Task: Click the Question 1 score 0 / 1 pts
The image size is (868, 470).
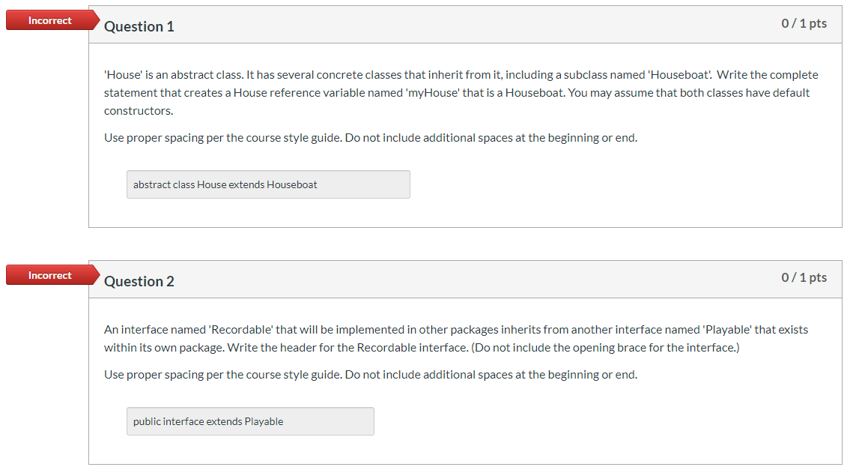Action: pos(804,23)
